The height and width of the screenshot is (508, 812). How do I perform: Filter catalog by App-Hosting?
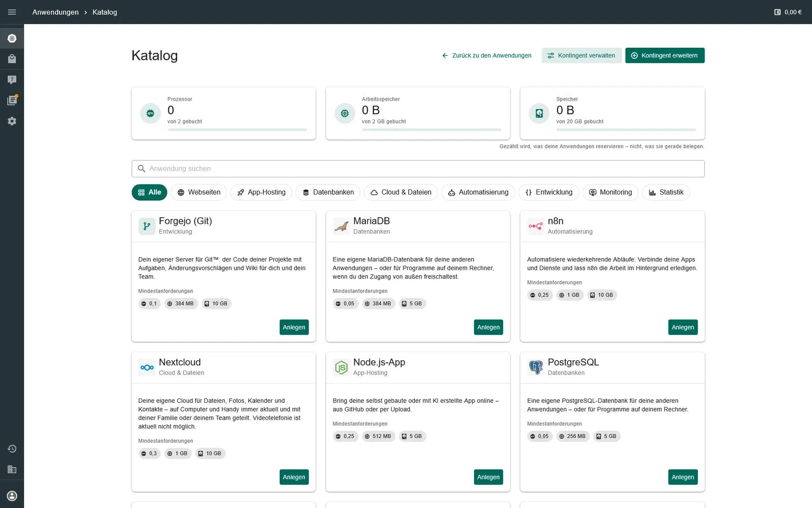pos(261,192)
